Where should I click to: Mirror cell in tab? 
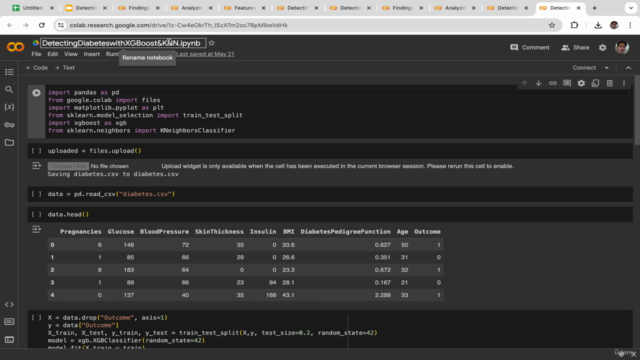[x=596, y=83]
